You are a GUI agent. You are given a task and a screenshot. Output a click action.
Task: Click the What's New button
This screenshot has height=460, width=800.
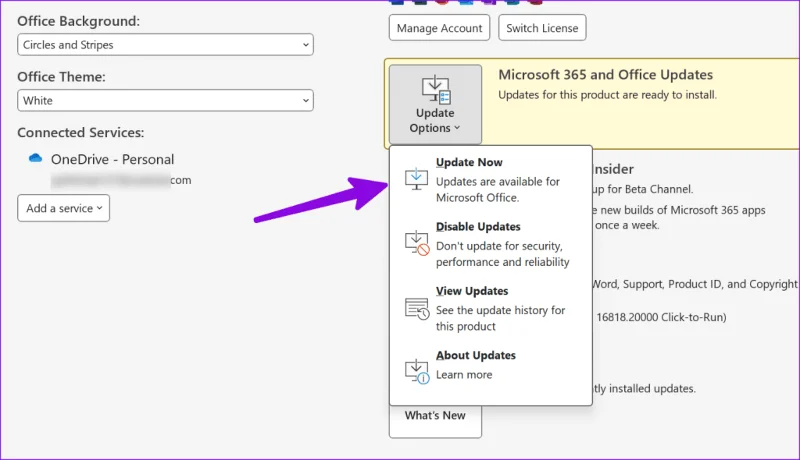click(x=435, y=421)
